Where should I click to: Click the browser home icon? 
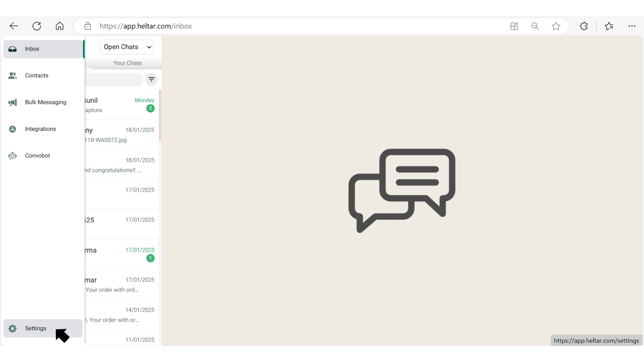pos(60,26)
